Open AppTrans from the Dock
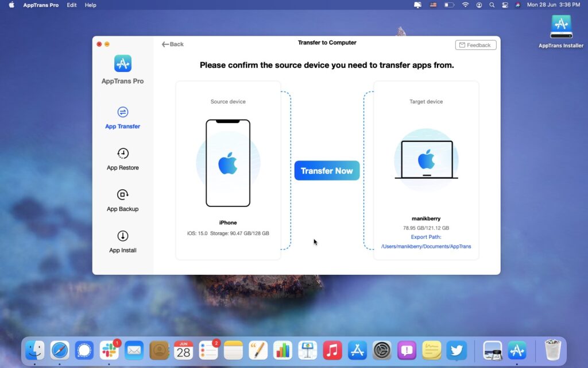 tap(517, 350)
